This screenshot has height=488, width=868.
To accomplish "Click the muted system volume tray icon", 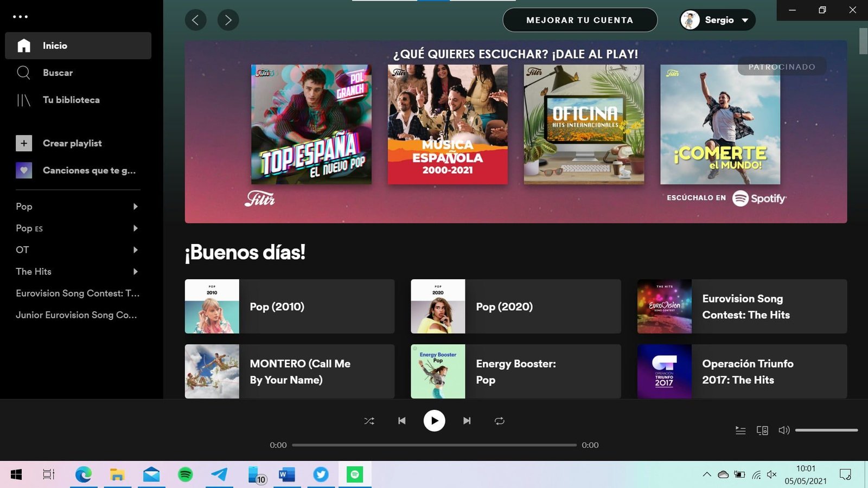I will [772, 474].
